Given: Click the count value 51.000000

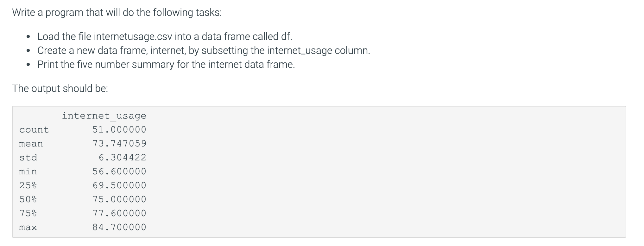Looking at the screenshot, I should tap(119, 130).
